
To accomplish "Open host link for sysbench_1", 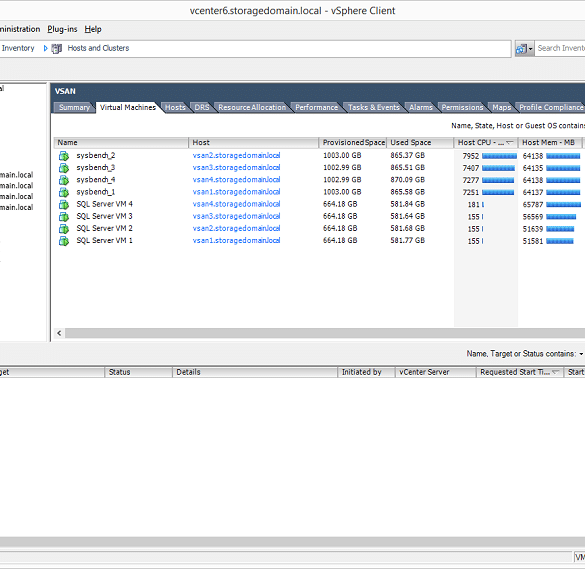I will click(236, 192).
